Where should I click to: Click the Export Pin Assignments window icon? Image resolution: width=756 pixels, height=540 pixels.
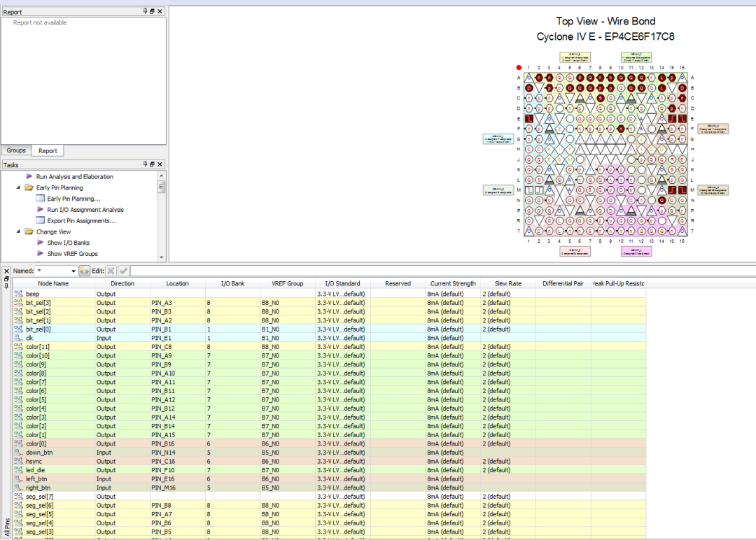tap(40, 220)
